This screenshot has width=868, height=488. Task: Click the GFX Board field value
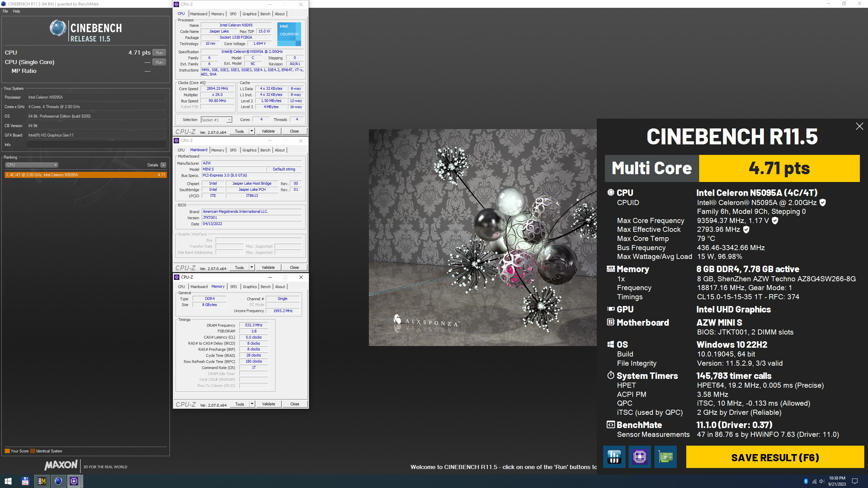point(97,135)
